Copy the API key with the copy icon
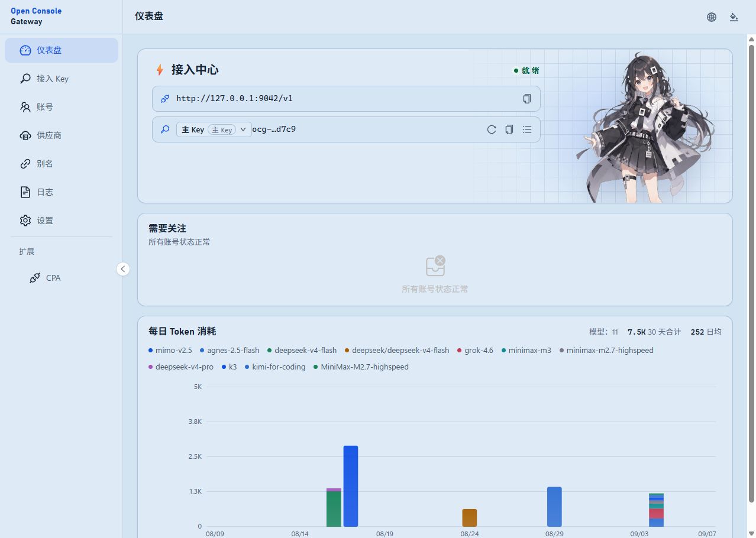 [x=509, y=129]
